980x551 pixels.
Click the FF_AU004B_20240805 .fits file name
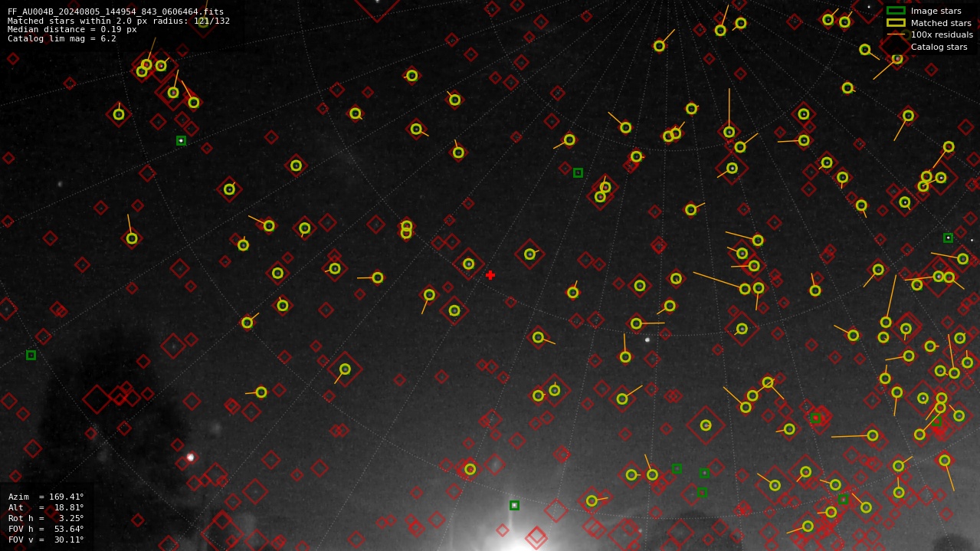pyautogui.click(x=116, y=11)
